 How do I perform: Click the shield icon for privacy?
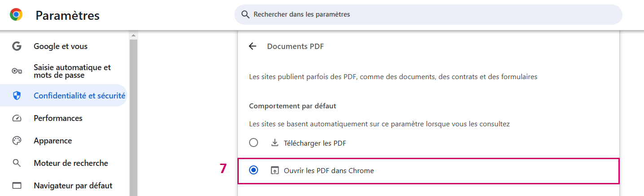tap(17, 95)
